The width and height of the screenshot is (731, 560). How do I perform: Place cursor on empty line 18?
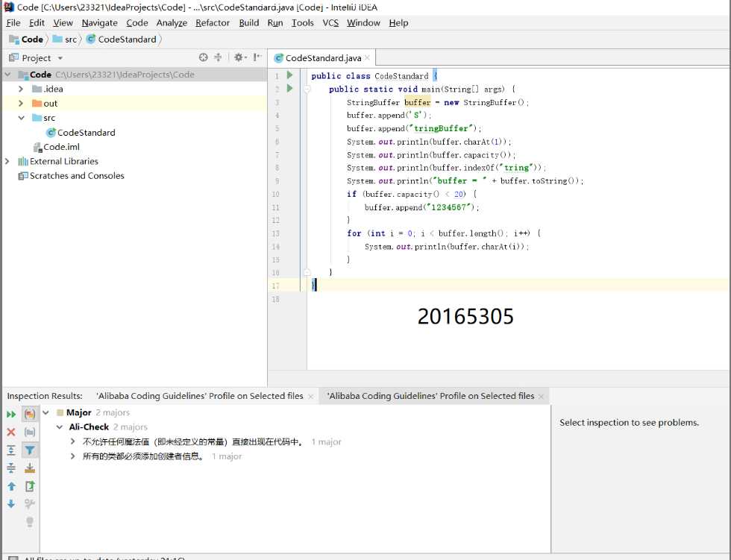coord(518,299)
